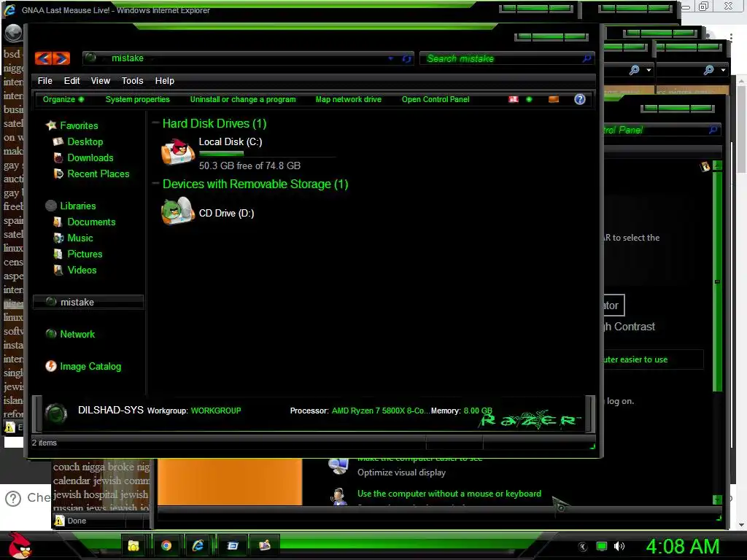
Task: Select the CD Drive (D:) icon
Action: click(x=178, y=211)
